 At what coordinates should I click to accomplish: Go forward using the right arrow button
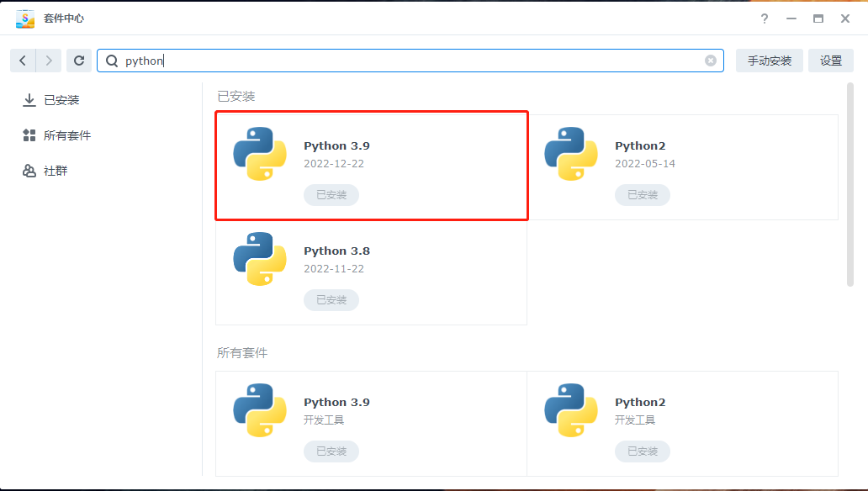[49, 61]
